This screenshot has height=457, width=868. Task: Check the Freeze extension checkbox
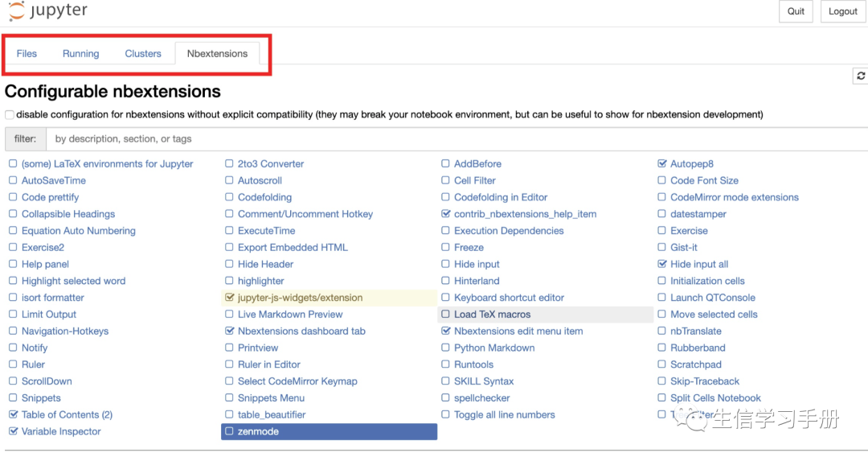(445, 247)
